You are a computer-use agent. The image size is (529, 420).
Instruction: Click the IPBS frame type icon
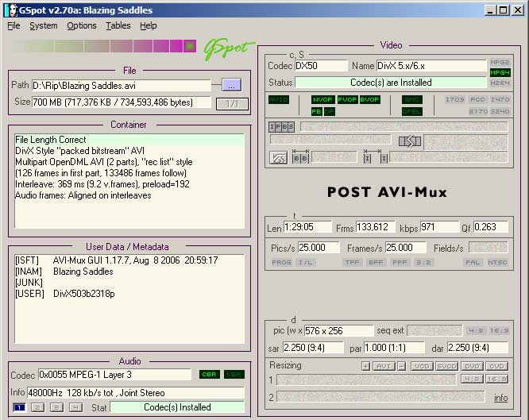click(281, 127)
